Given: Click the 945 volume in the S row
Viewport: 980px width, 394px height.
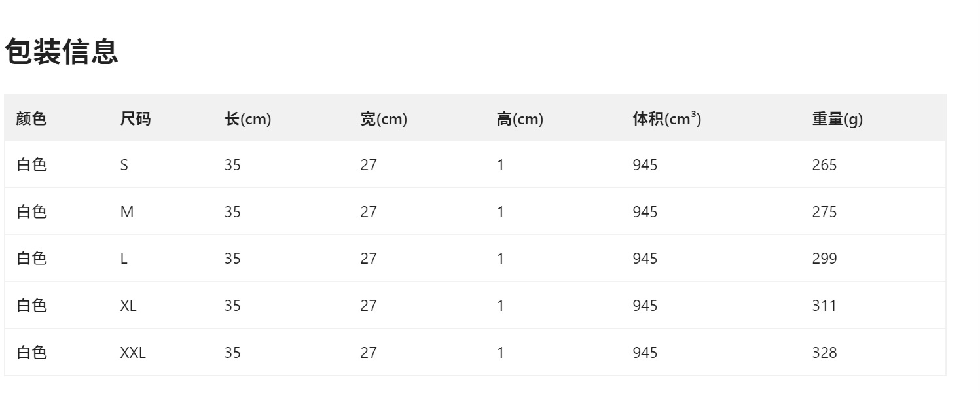Looking at the screenshot, I should coord(645,165).
